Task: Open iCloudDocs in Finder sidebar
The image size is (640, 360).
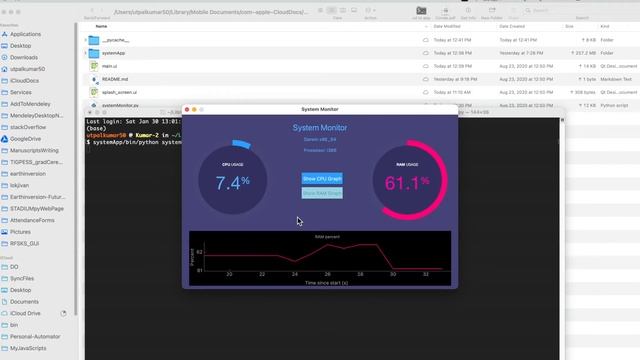Action: pyautogui.click(x=24, y=81)
